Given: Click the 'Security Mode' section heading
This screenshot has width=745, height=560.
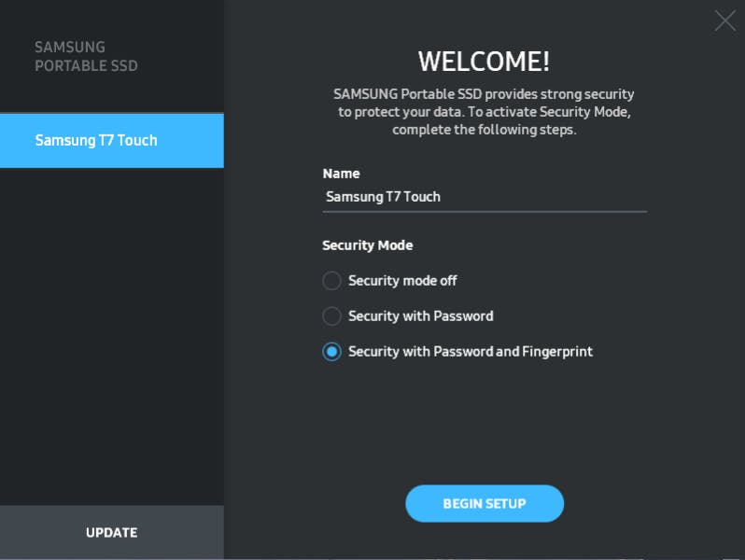Looking at the screenshot, I should 367,245.
